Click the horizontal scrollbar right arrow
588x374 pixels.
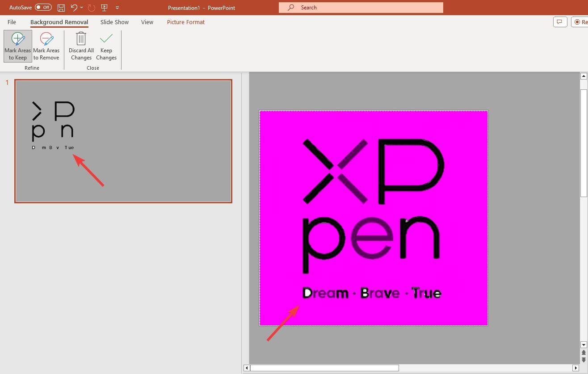[575, 368]
